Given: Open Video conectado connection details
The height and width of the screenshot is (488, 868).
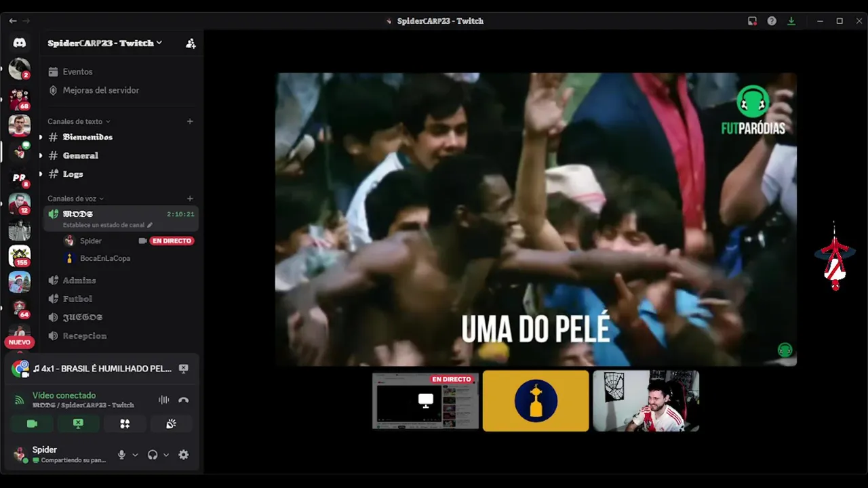Looking at the screenshot, I should point(64,395).
